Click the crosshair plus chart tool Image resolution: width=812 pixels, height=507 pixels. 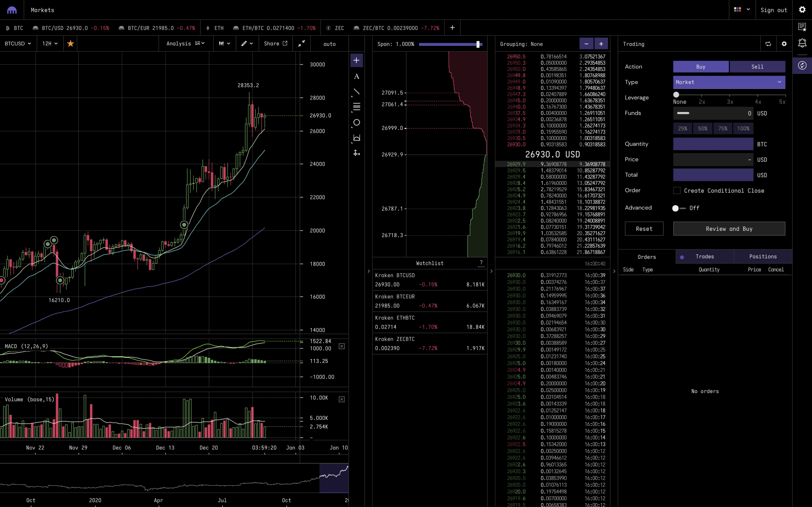(x=356, y=60)
